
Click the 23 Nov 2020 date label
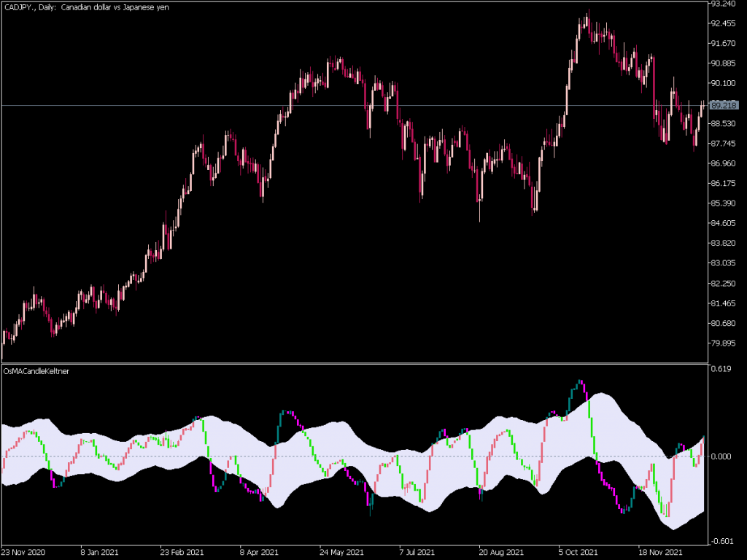click(x=23, y=552)
